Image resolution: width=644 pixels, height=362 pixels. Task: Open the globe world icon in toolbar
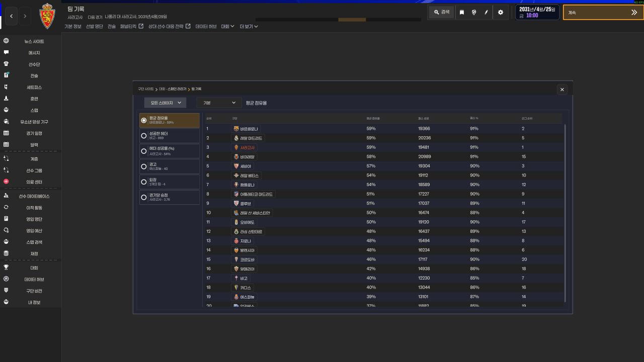pos(474,12)
